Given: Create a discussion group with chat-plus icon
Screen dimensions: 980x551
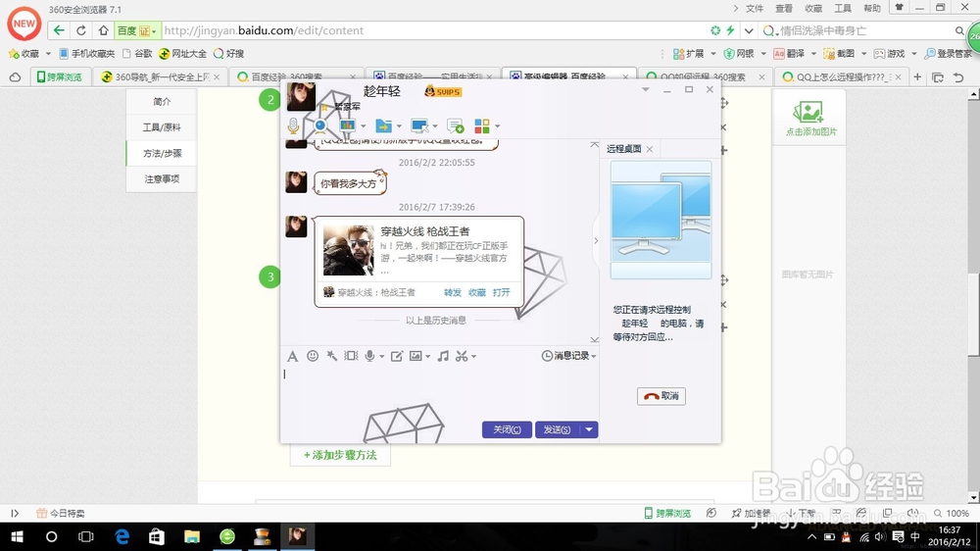Looking at the screenshot, I should (456, 125).
